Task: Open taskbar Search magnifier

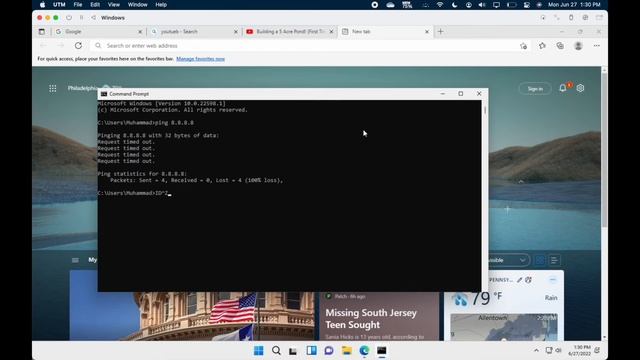Action: (276, 351)
